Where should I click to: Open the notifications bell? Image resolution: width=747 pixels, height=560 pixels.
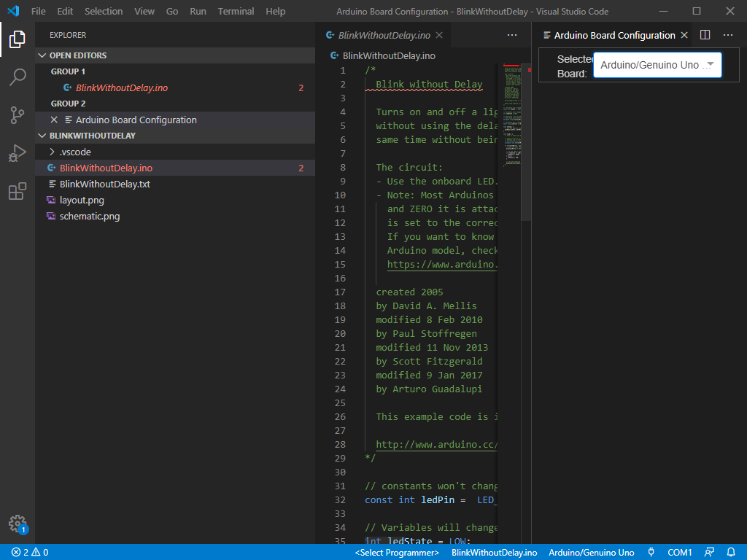point(731,553)
